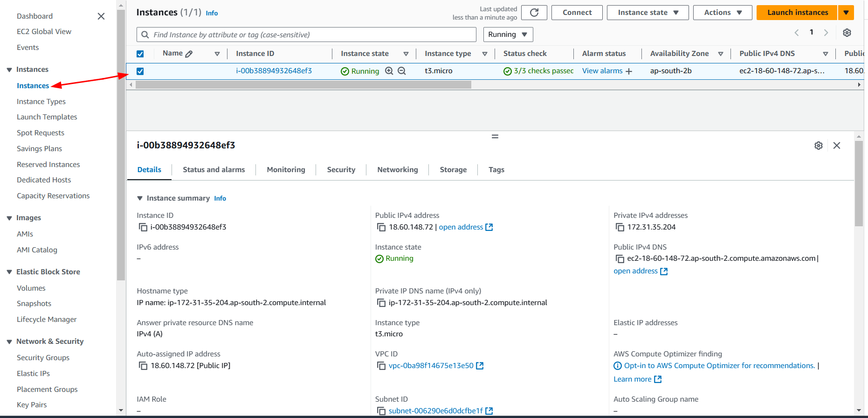Switch to the Monitoring tab

tap(286, 170)
